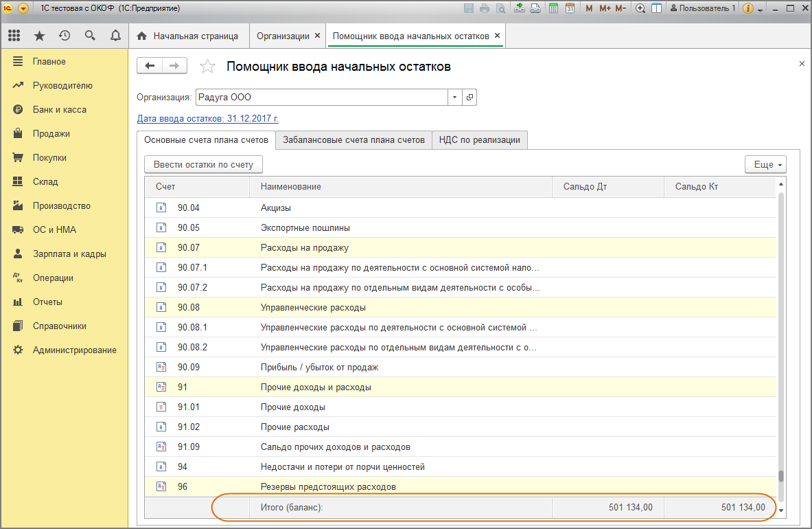Go back with the left arrow button
The width and height of the screenshot is (812, 529).
[x=150, y=66]
